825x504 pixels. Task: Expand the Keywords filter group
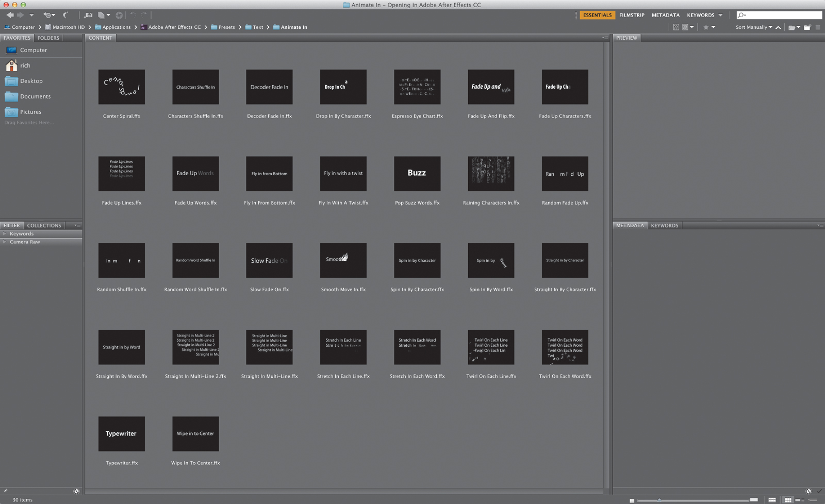point(5,233)
